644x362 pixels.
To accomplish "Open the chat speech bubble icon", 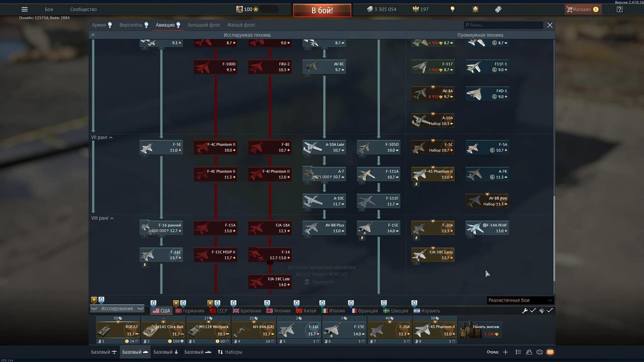I will (539, 352).
